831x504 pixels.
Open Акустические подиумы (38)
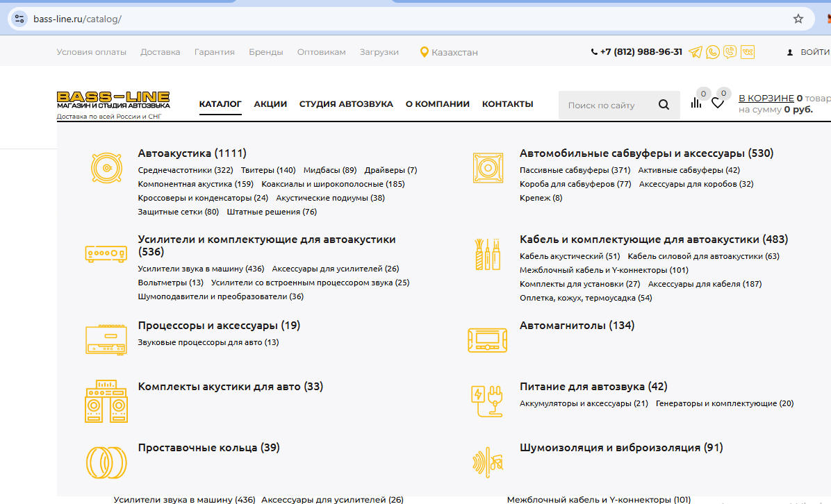330,197
